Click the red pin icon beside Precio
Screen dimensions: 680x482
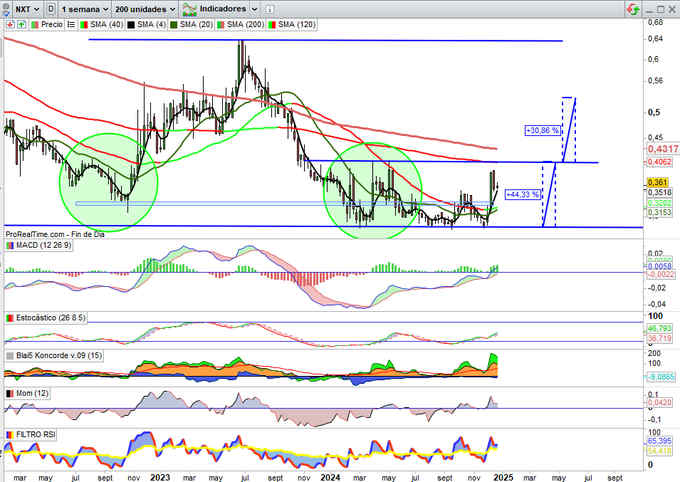10,25
